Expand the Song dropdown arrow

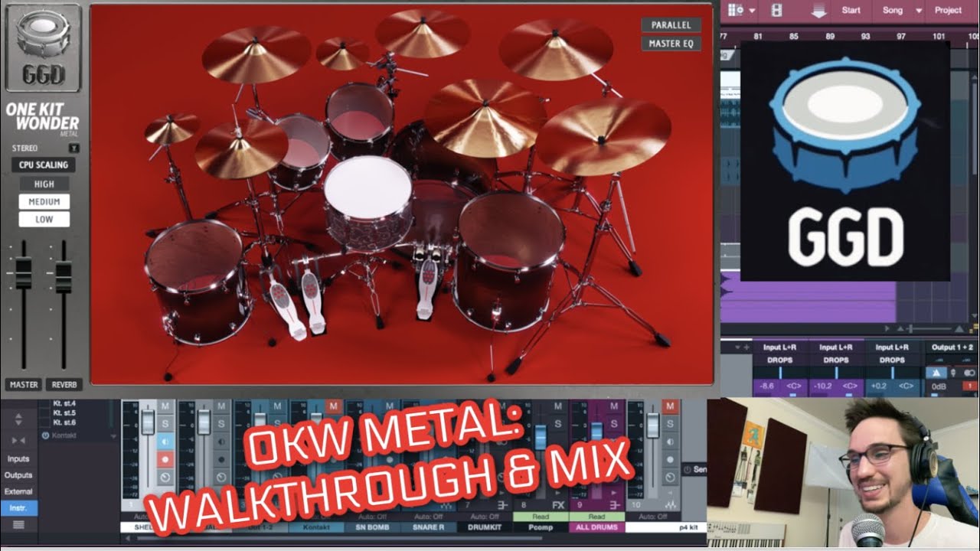click(x=919, y=11)
